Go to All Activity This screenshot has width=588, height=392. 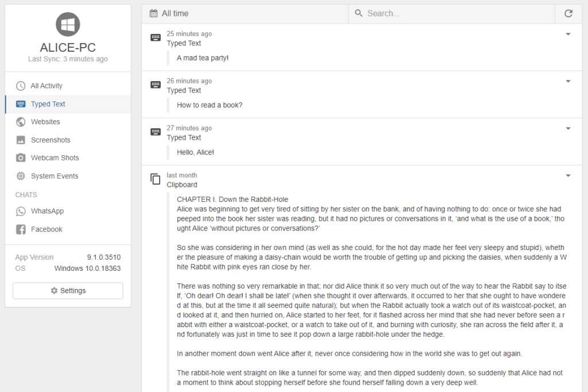47,86
